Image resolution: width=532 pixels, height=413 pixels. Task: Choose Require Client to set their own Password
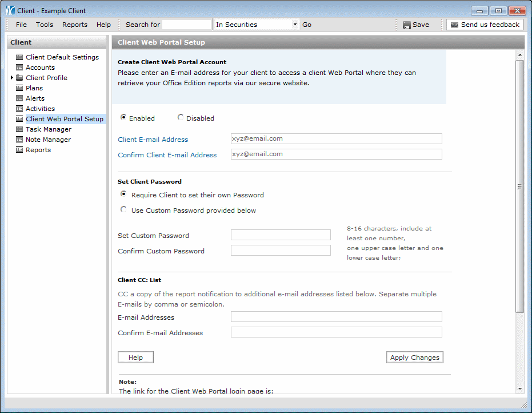(123, 194)
